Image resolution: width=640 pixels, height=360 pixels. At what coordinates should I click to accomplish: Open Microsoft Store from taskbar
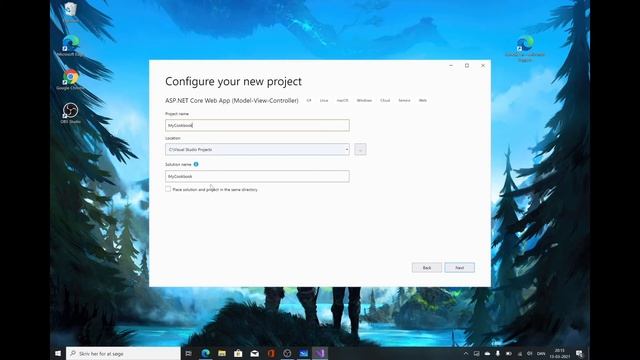[x=238, y=353]
